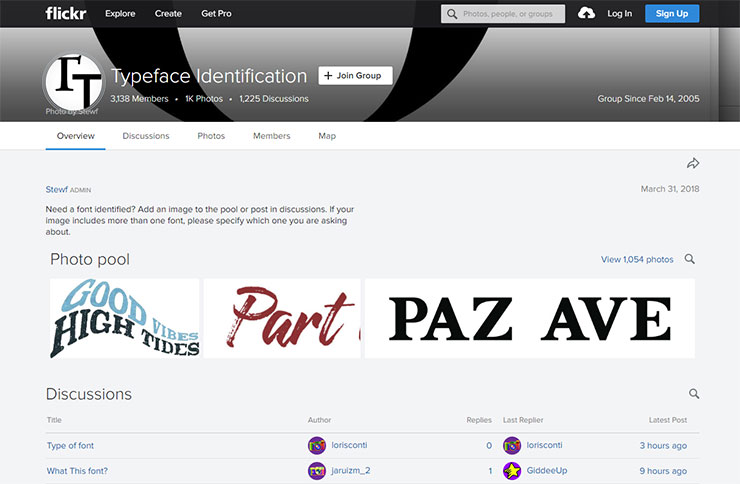
Task: Open the Members tab
Action: coord(271,136)
